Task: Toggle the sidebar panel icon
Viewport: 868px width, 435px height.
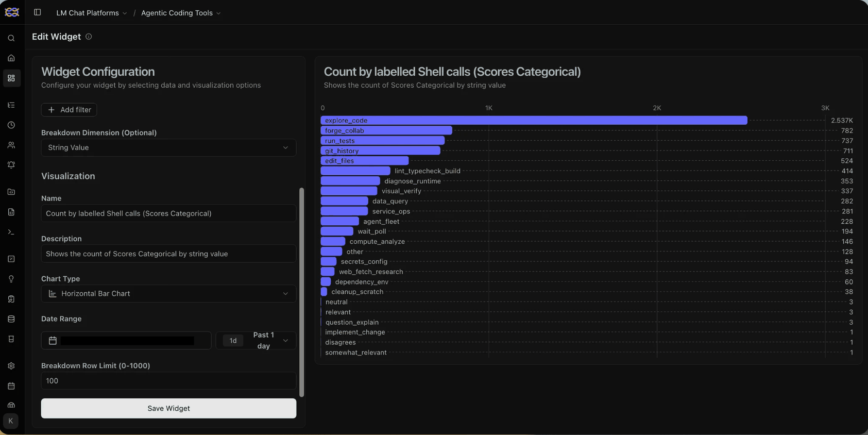Action: point(38,12)
